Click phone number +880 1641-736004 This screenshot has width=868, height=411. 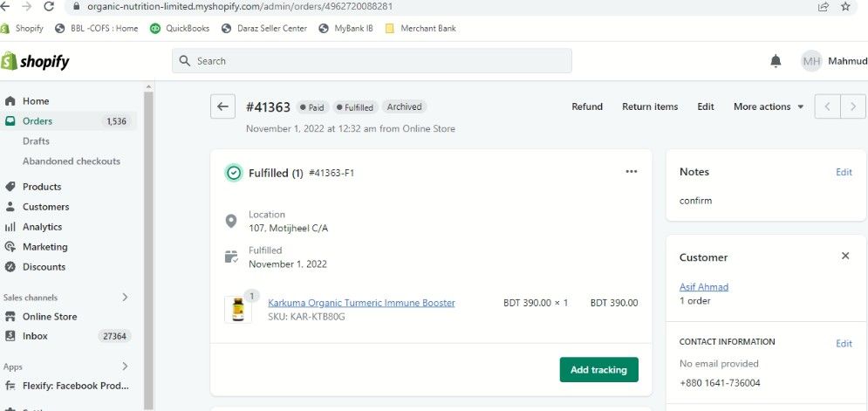click(720, 383)
